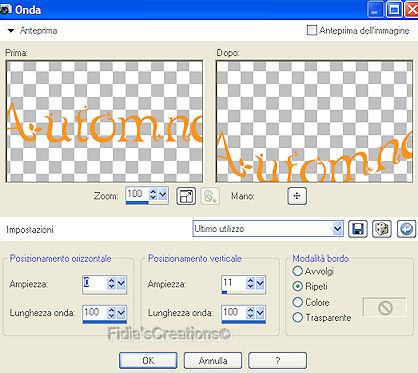
Task: Click vertical Ampiezza field showing 11
Action: click(233, 283)
